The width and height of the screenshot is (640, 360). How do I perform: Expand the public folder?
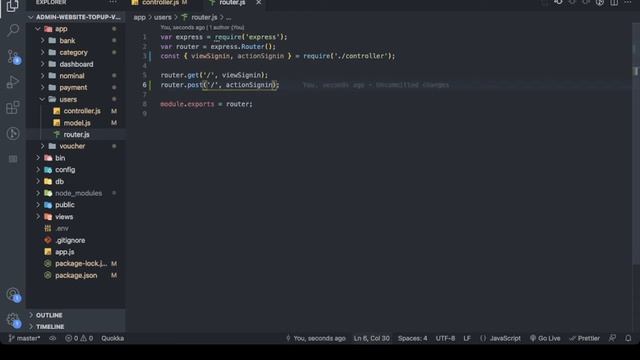(64, 205)
